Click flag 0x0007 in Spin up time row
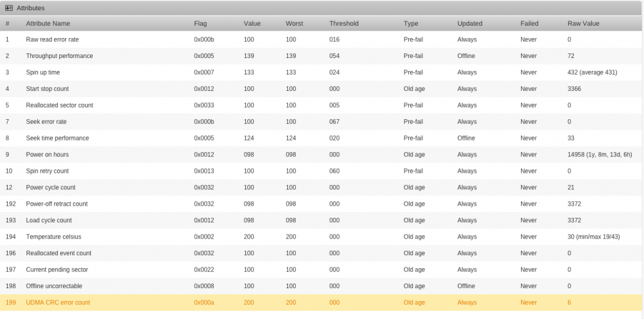Viewport: 644px width, 319px height. point(204,72)
